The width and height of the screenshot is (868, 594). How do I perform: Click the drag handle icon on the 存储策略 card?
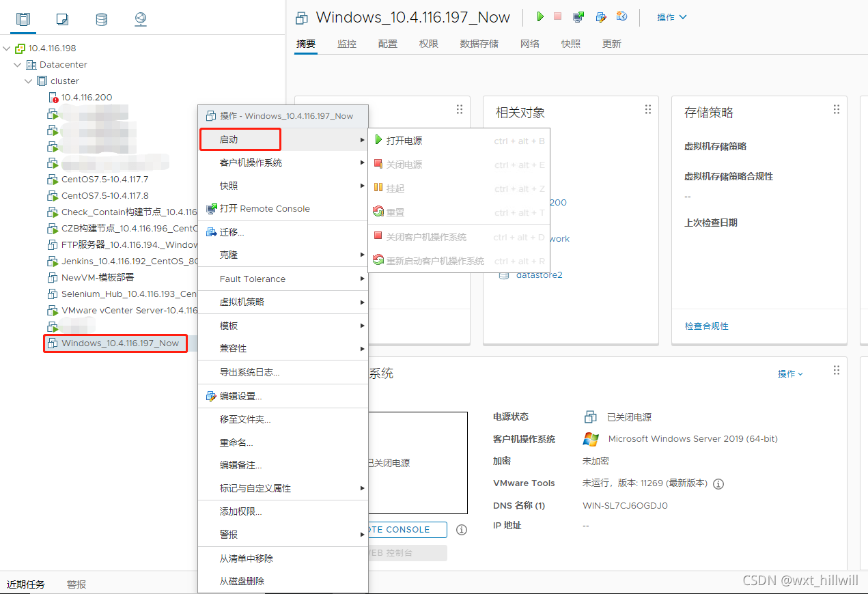pos(837,109)
